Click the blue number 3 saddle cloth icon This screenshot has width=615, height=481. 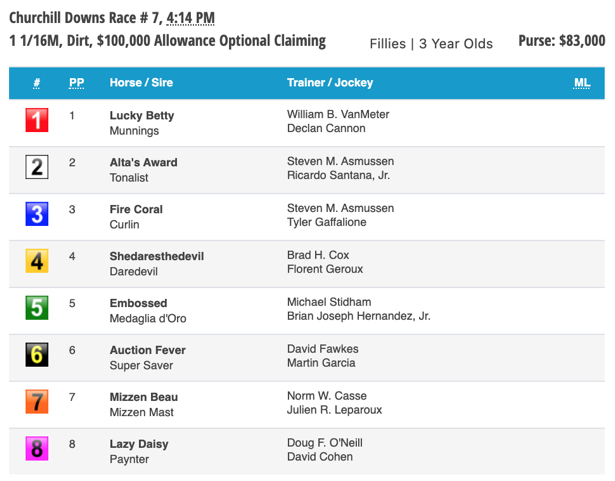point(37,215)
